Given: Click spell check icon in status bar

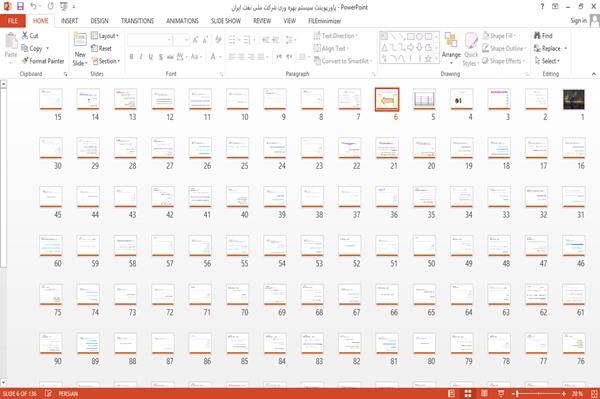Looking at the screenshot, I should [x=48, y=393].
